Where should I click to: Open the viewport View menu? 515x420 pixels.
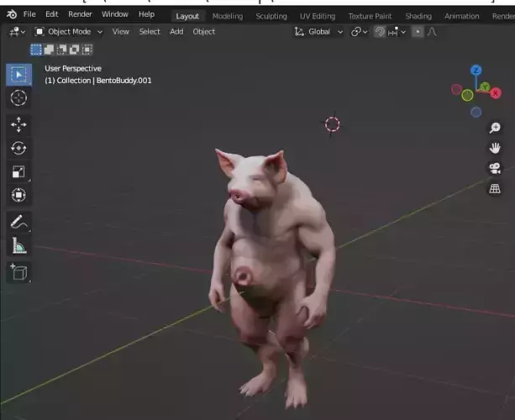tap(120, 32)
